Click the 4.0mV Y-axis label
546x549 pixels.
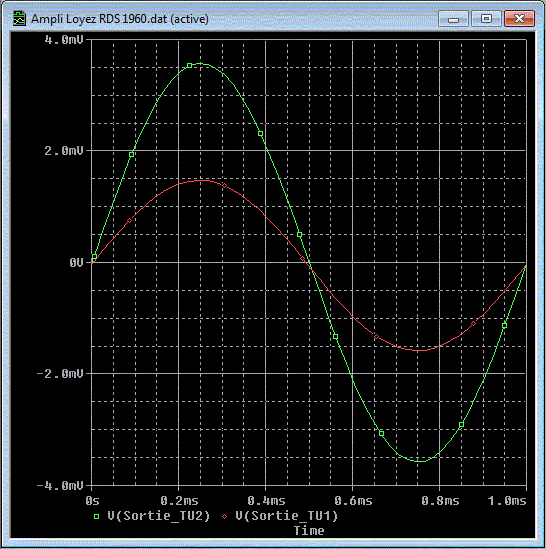click(64, 40)
